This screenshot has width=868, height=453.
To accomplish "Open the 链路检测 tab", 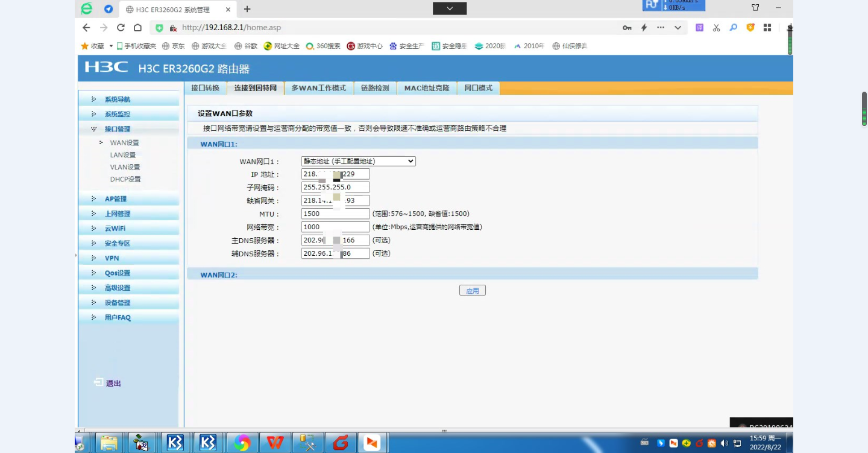I will coord(375,88).
